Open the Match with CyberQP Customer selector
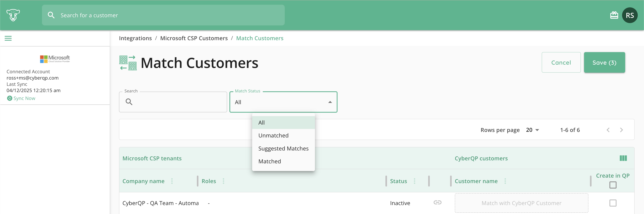 point(521,203)
